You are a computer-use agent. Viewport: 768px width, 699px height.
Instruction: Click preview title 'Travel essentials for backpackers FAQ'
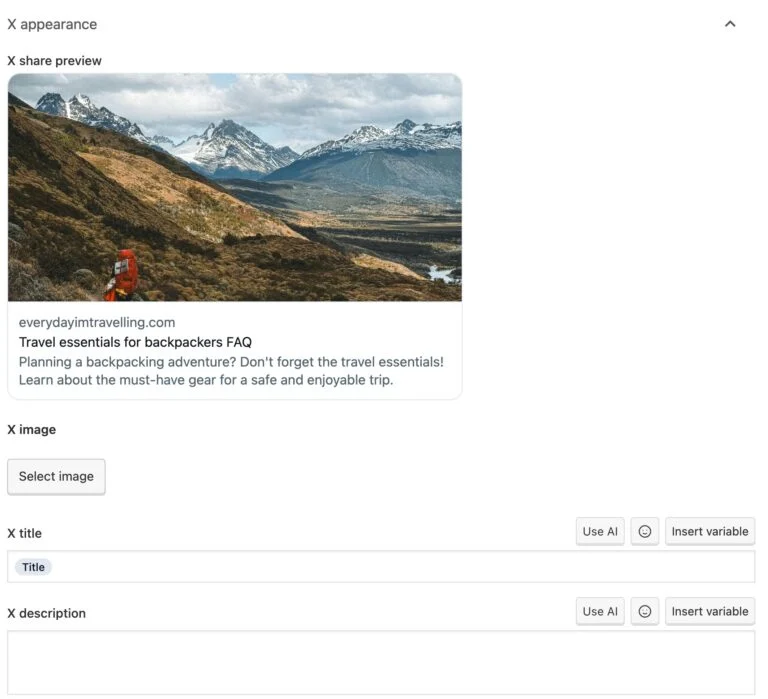(135, 342)
